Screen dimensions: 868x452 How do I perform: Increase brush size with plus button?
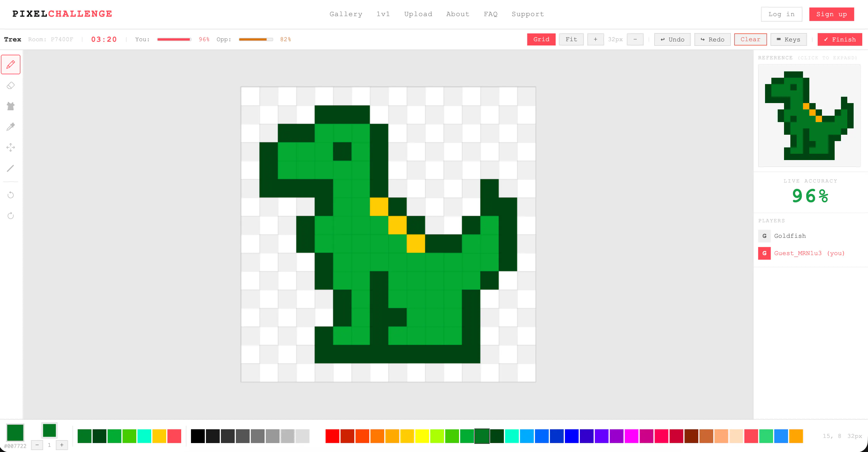pyautogui.click(x=62, y=445)
